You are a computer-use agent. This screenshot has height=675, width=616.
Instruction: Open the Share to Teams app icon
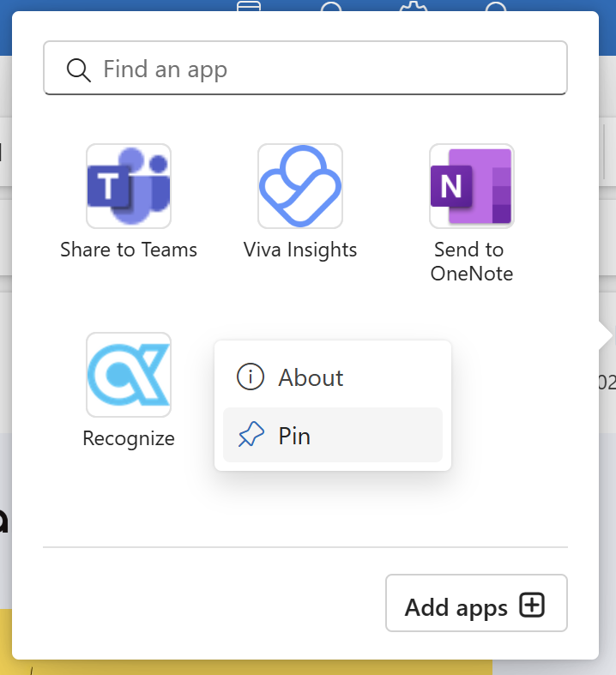tap(129, 186)
